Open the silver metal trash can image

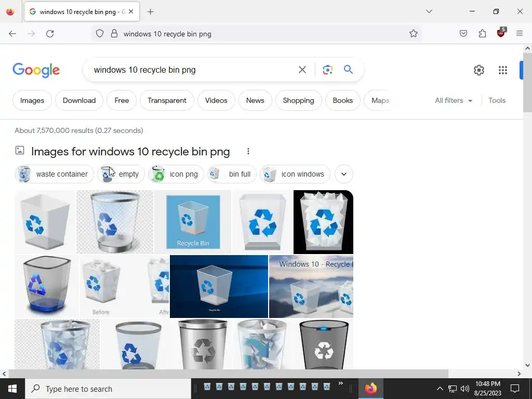coord(203,344)
